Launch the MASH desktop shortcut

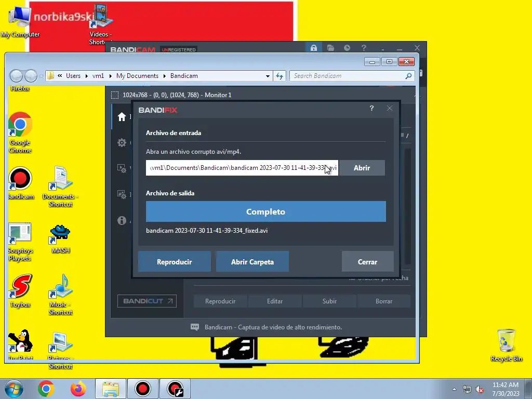pyautogui.click(x=60, y=239)
